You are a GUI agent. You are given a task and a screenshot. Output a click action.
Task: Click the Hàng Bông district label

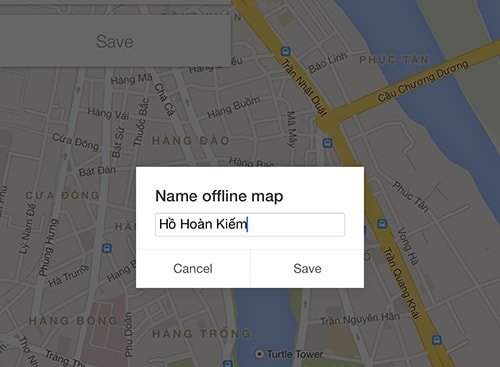[x=73, y=321]
